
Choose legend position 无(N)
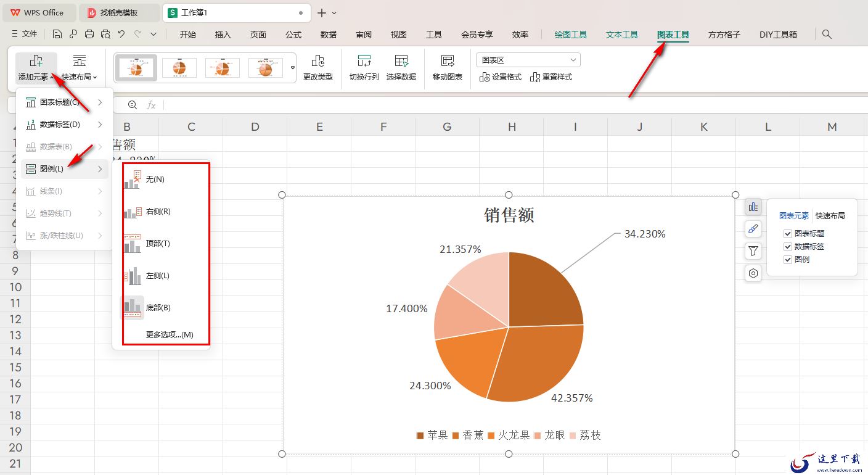[162, 179]
